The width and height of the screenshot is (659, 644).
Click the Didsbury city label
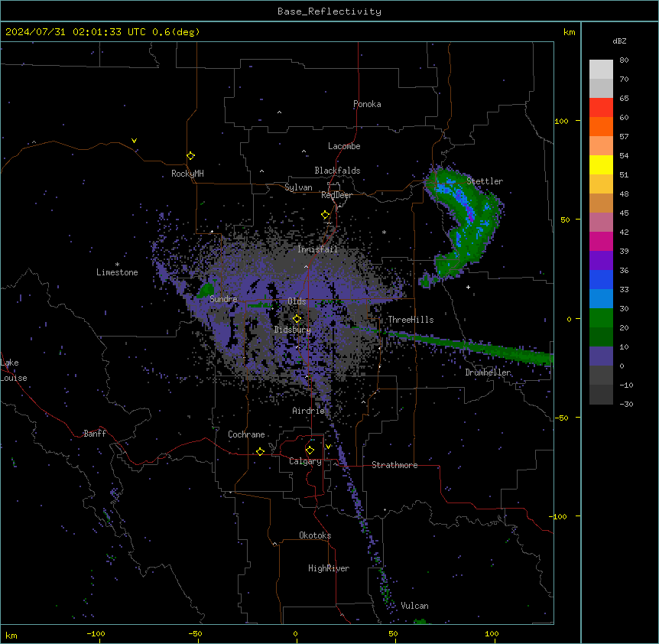(292, 330)
